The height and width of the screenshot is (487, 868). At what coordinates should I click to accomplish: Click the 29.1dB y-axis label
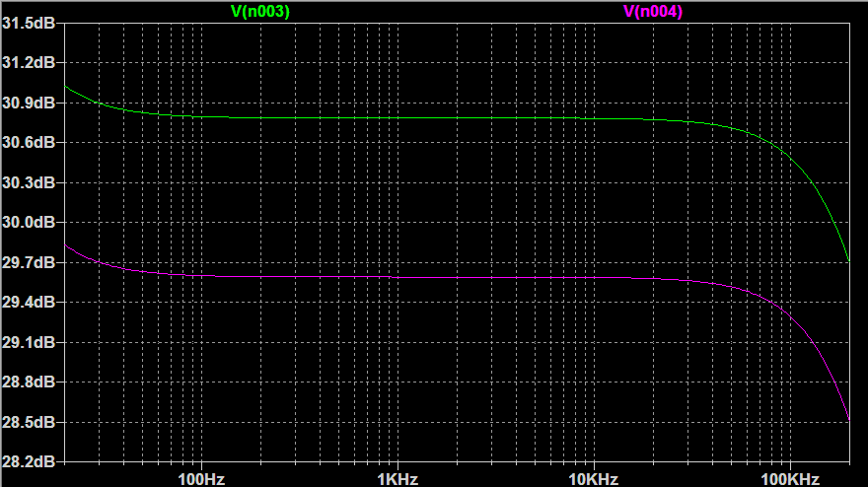[29, 343]
